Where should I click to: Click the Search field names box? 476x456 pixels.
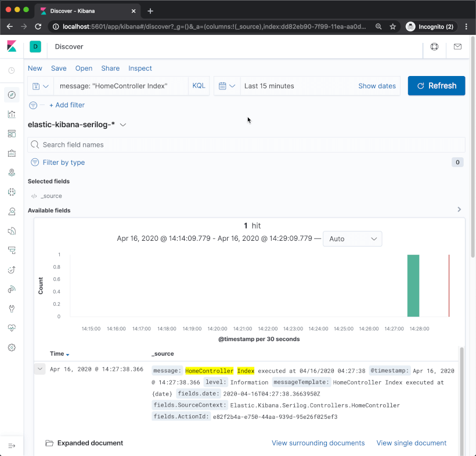(x=246, y=144)
